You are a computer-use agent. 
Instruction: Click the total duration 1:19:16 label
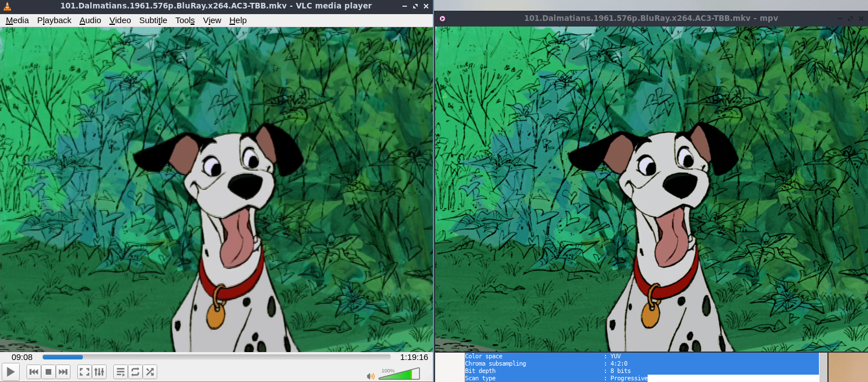click(x=414, y=357)
